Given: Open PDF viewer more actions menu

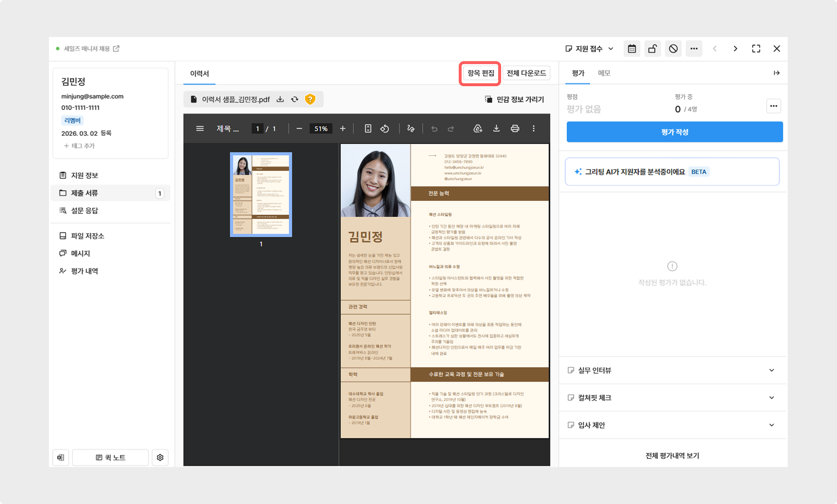Looking at the screenshot, I should tap(534, 129).
